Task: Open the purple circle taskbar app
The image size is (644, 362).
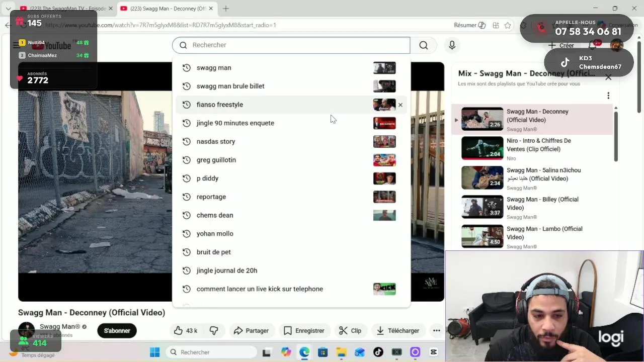Action: click(415, 352)
